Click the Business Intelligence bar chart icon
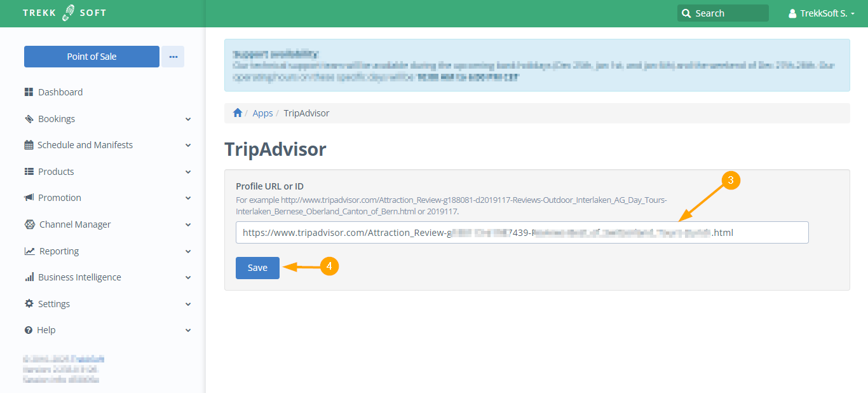 [x=29, y=277]
